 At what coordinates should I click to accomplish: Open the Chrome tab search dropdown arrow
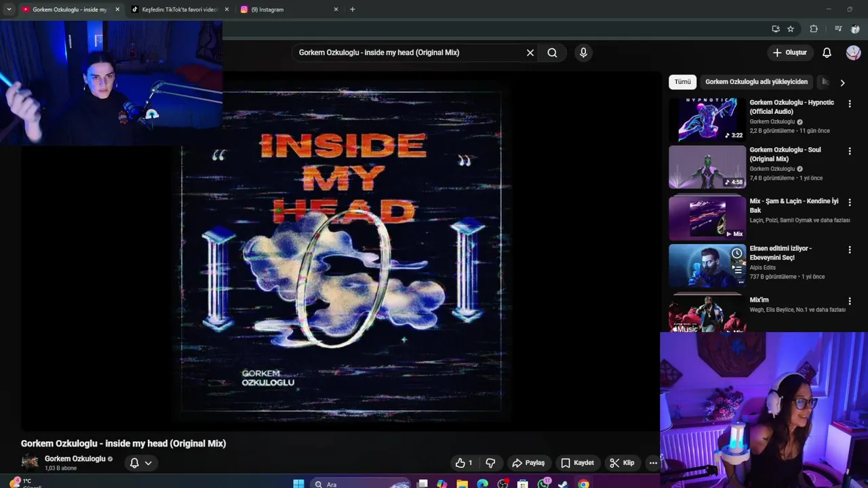[x=9, y=9]
